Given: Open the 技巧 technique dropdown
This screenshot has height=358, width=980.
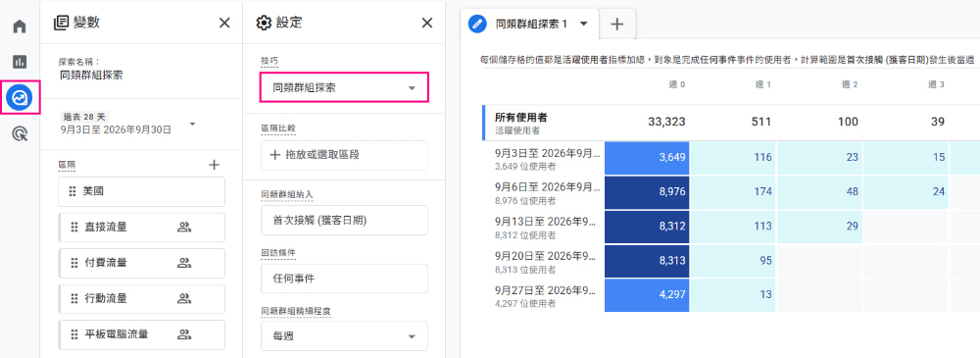Looking at the screenshot, I should 344,87.
